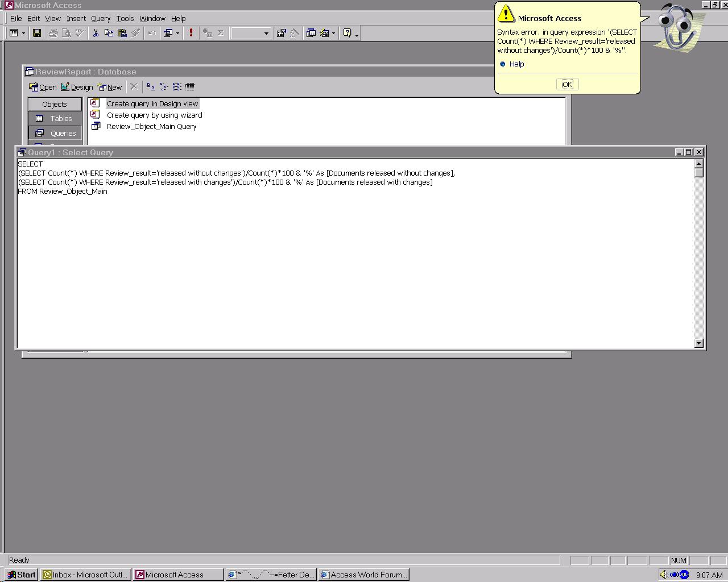Click the New Object AutoForm icon

click(324, 33)
